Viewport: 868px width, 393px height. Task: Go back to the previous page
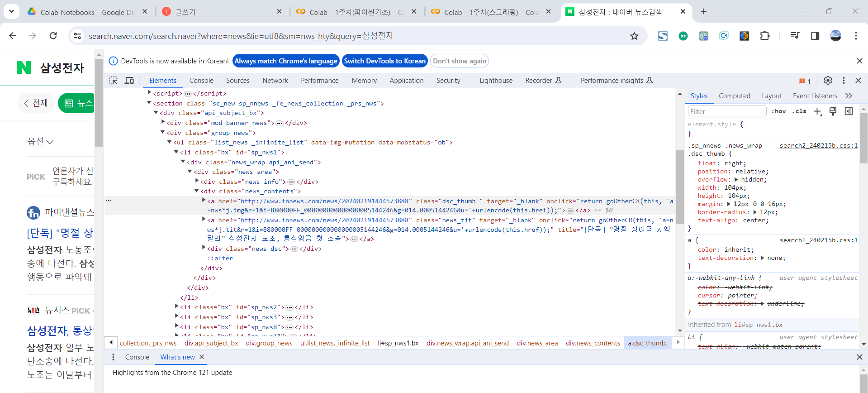pos(13,36)
